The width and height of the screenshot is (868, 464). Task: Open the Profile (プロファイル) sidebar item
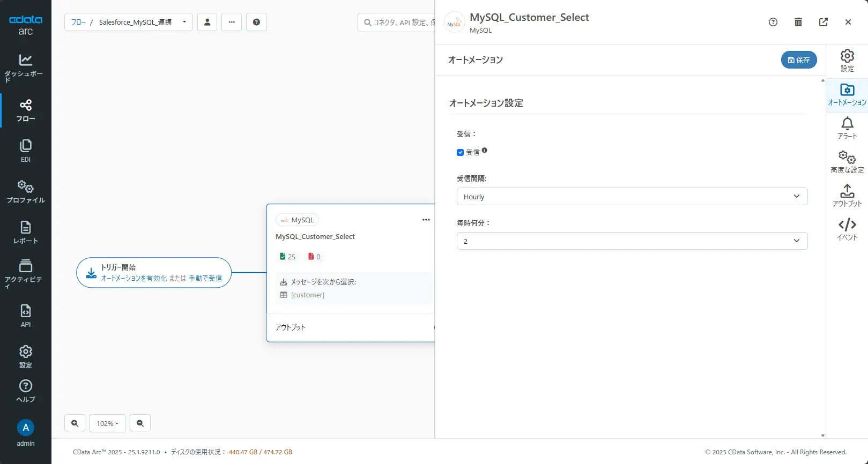click(x=25, y=192)
